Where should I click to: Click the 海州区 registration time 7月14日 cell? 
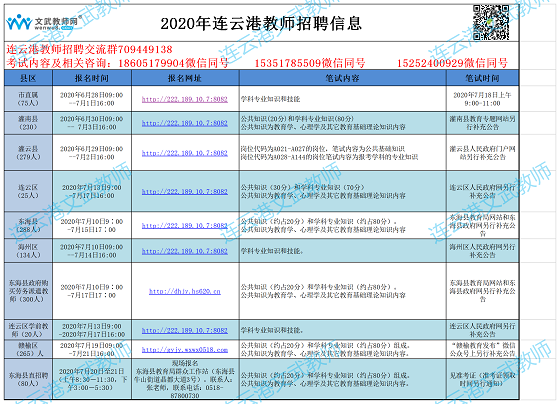tap(92, 251)
